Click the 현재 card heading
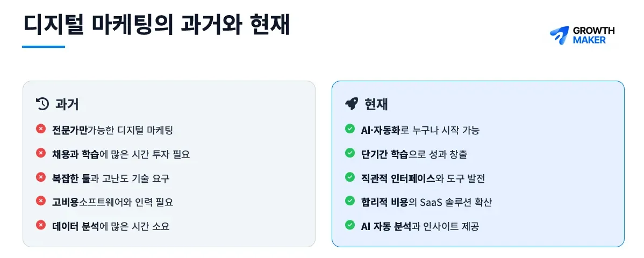The width and height of the screenshot is (644, 258). (x=376, y=104)
